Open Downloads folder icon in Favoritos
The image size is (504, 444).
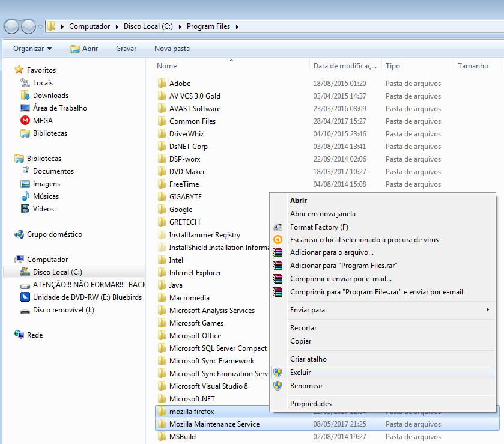(x=25, y=95)
